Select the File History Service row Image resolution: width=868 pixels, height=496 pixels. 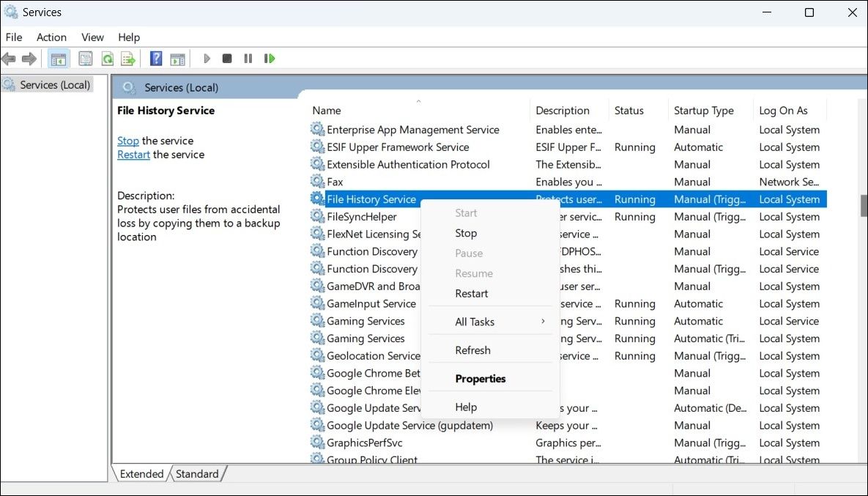coord(568,199)
